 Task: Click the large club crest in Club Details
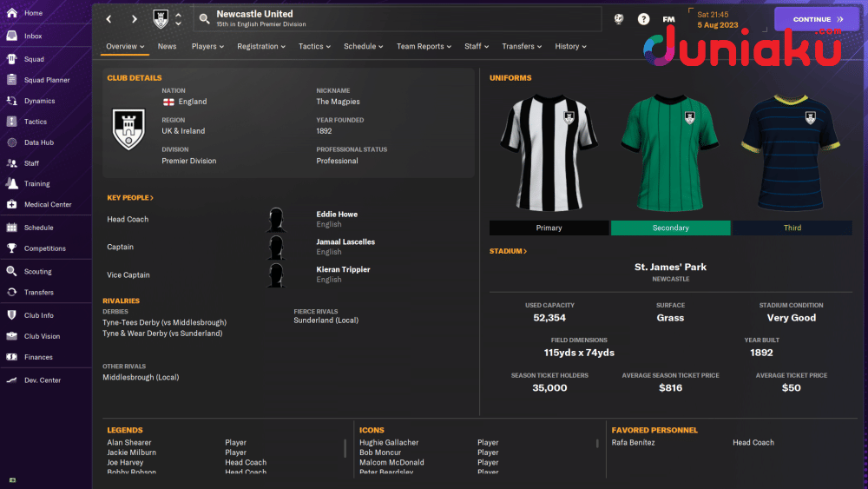point(128,129)
